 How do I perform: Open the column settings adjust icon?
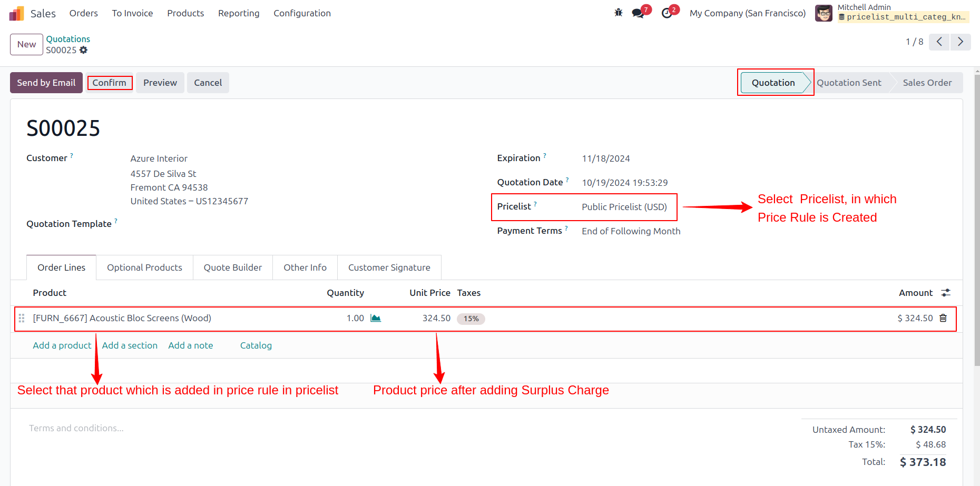(946, 293)
